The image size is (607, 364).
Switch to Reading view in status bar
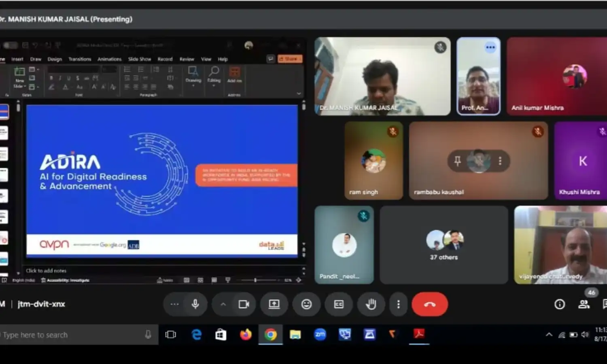point(214,280)
